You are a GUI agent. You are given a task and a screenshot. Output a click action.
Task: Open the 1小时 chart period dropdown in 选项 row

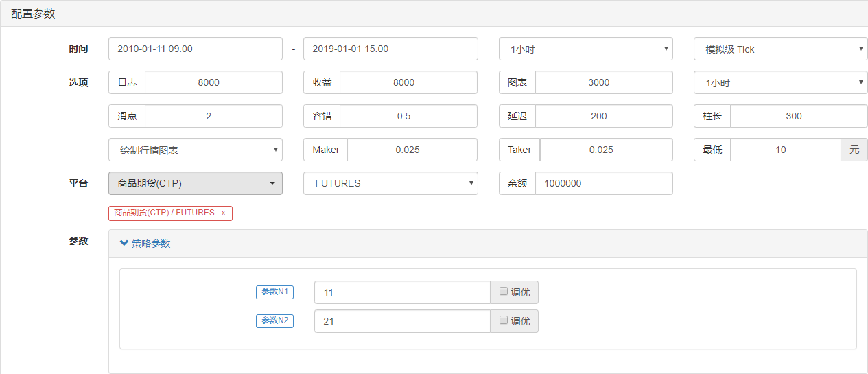pyautogui.click(x=780, y=83)
